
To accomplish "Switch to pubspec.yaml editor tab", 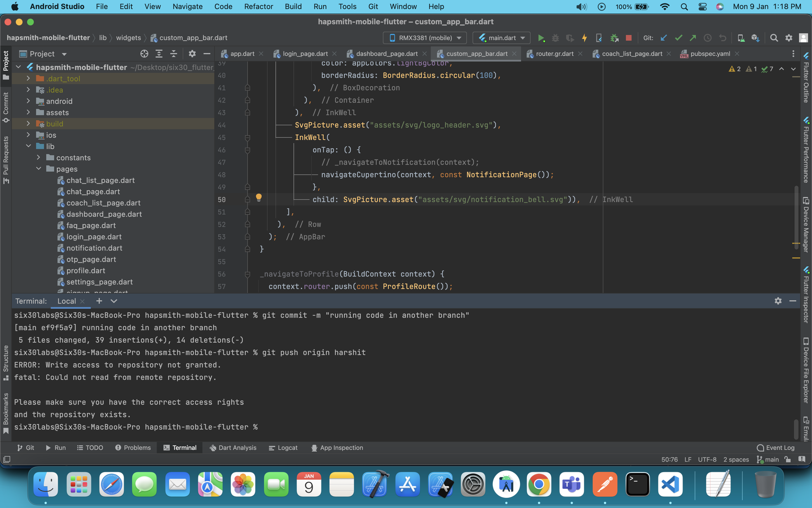I will tap(709, 54).
